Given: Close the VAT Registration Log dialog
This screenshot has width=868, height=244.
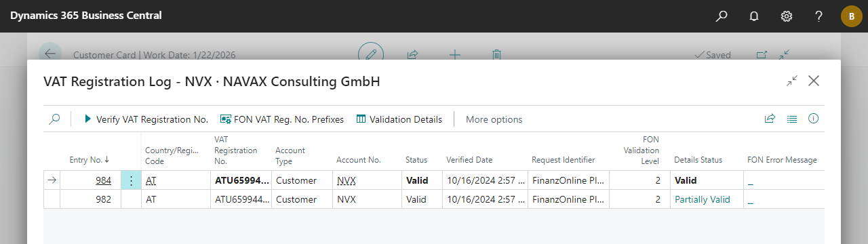Looking at the screenshot, I should (x=814, y=81).
